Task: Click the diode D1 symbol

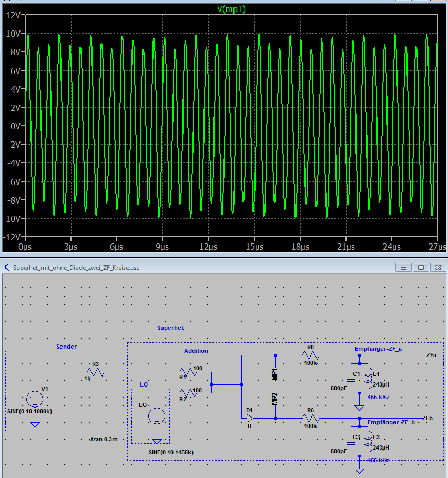Action: click(250, 419)
